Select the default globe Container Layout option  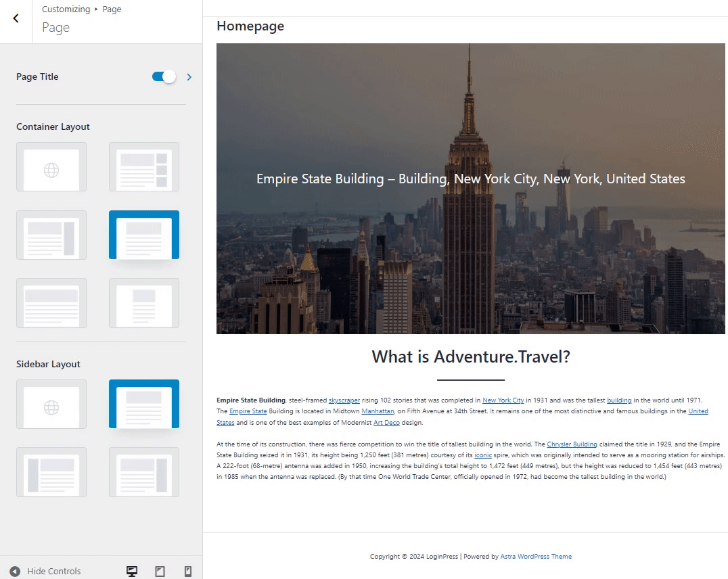point(51,166)
